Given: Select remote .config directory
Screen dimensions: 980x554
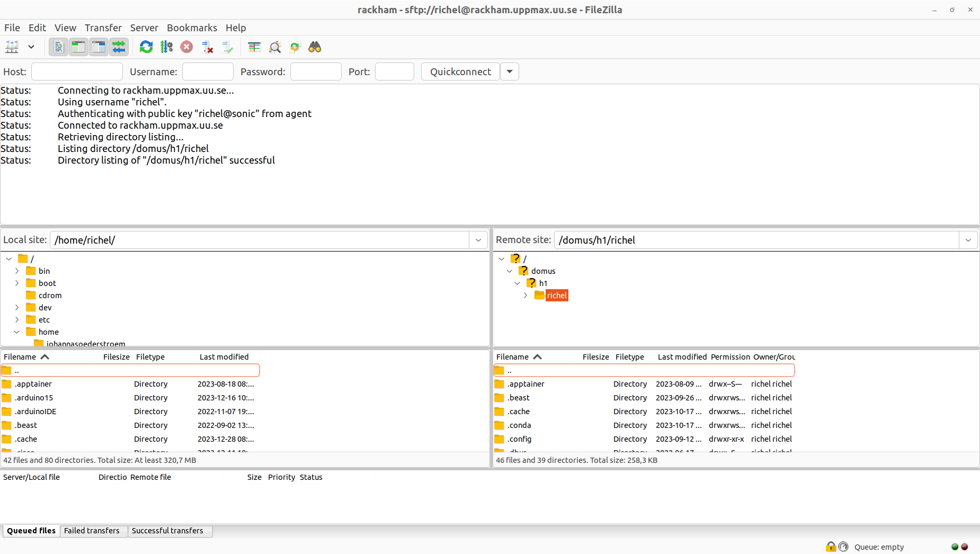Looking at the screenshot, I should tap(644, 439).
